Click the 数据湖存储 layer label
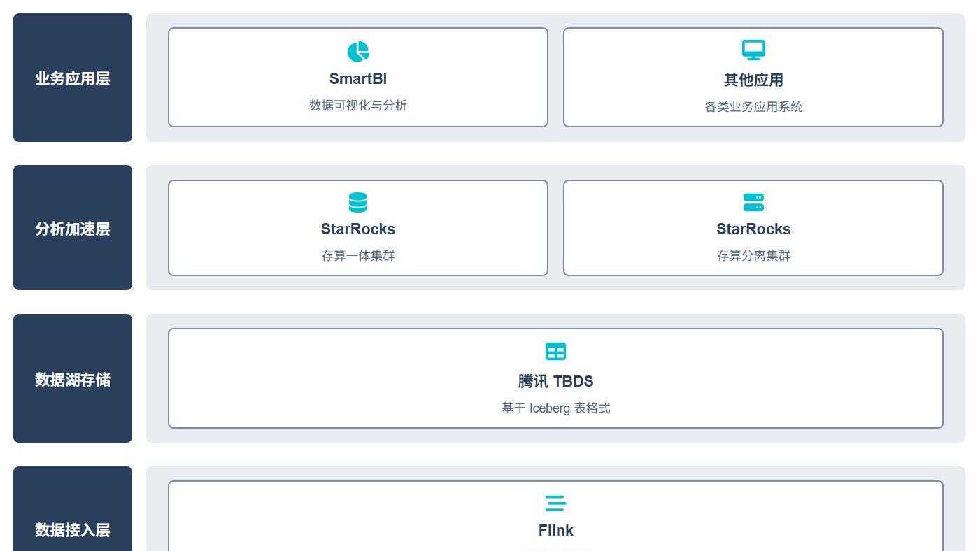Viewport: 980px width, 551px height. [x=72, y=378]
